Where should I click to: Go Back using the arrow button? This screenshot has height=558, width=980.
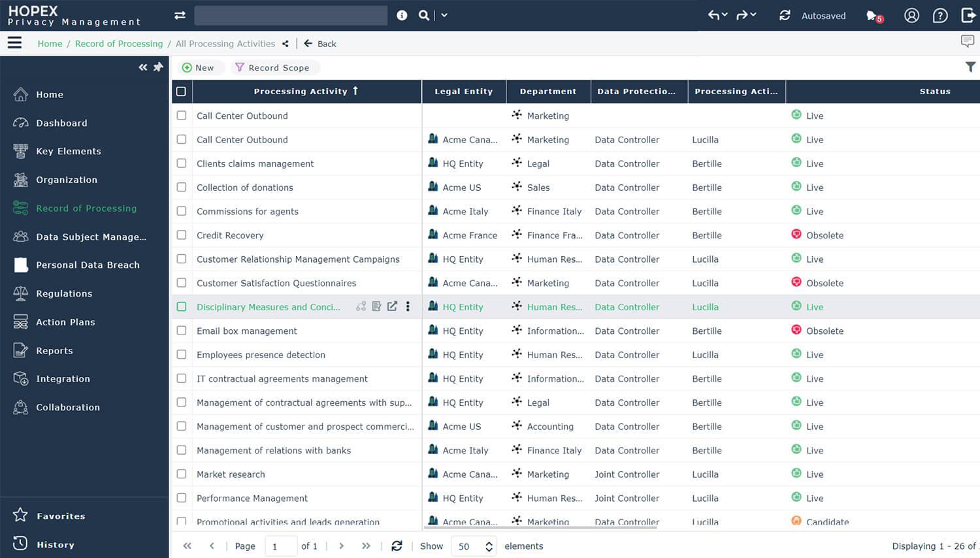coord(320,44)
